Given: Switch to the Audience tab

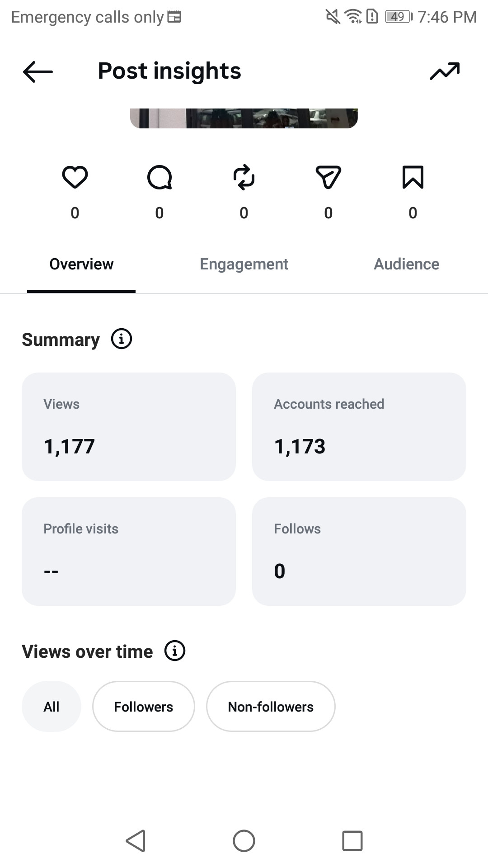Looking at the screenshot, I should coord(407,264).
